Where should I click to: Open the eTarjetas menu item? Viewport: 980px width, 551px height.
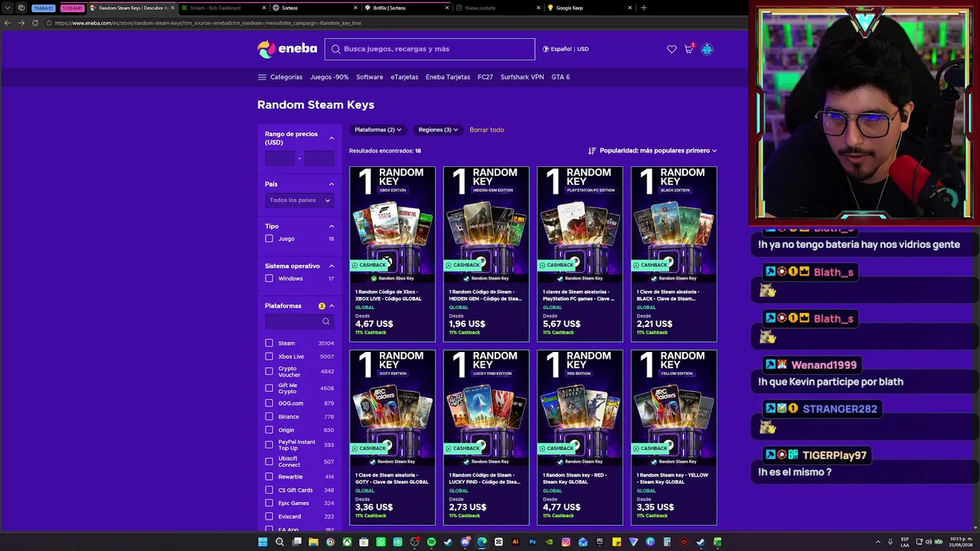tap(404, 77)
